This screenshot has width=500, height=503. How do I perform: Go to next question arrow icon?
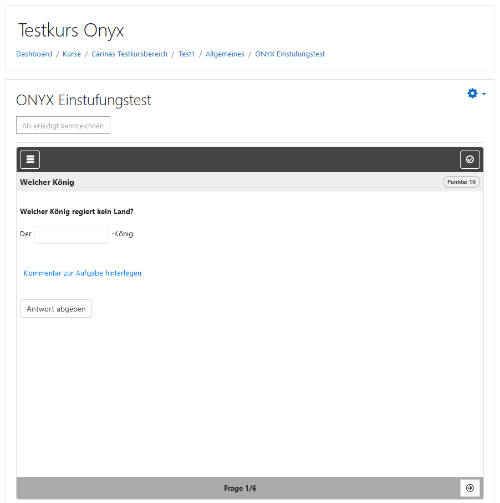tap(470, 488)
